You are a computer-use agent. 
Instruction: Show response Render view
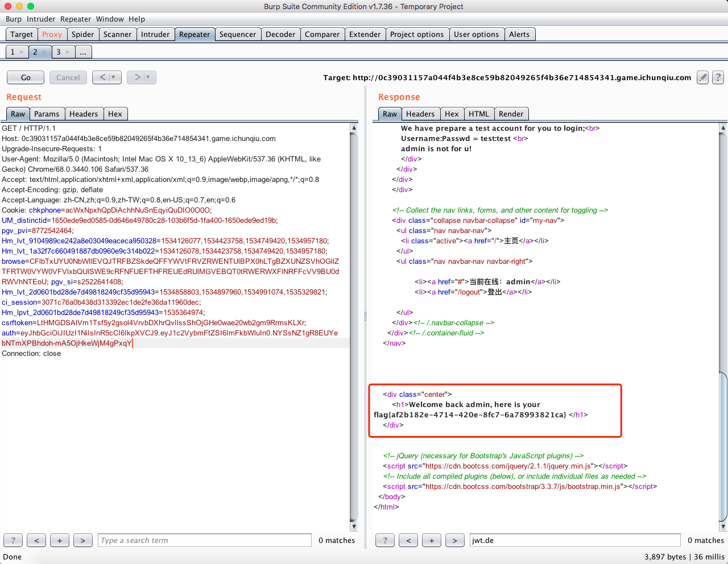[x=511, y=114]
